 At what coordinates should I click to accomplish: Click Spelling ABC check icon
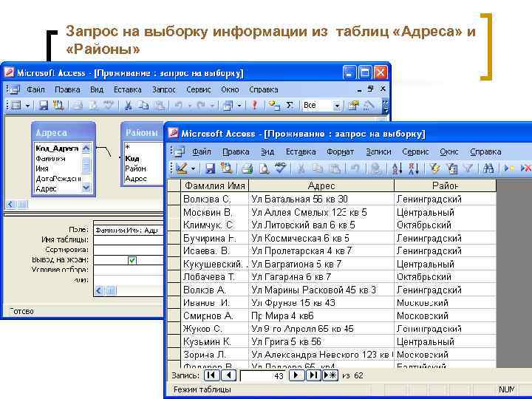280,168
